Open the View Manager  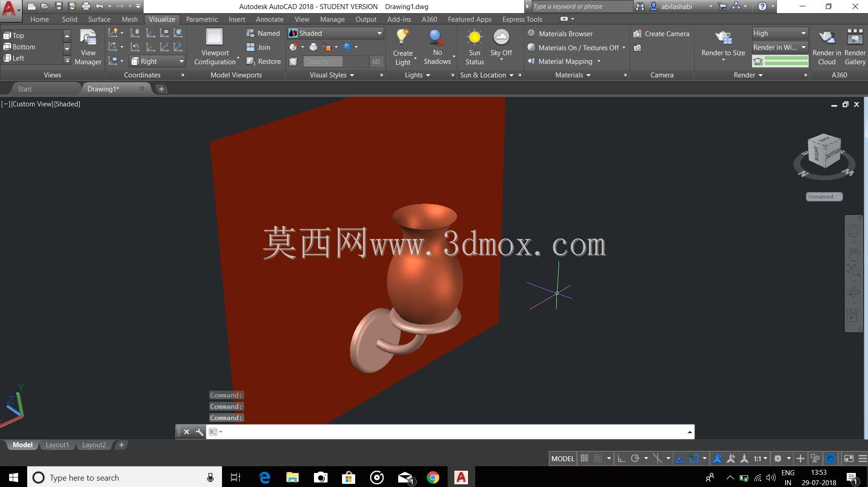88,47
